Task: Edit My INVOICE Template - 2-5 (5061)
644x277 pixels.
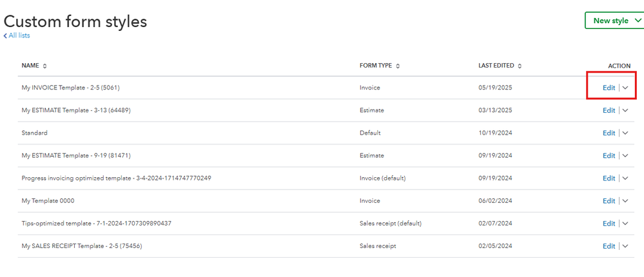Action: [x=609, y=88]
